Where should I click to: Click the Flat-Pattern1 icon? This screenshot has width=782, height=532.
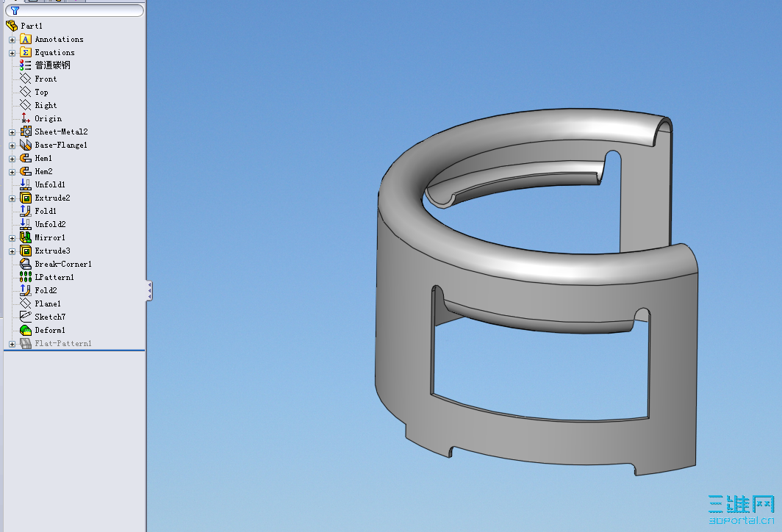coord(26,343)
